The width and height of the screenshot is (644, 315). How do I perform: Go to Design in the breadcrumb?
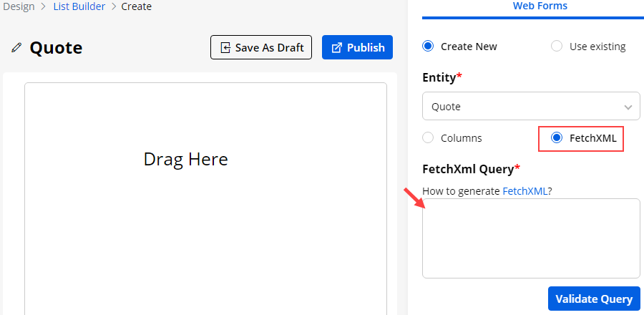pyautogui.click(x=19, y=6)
